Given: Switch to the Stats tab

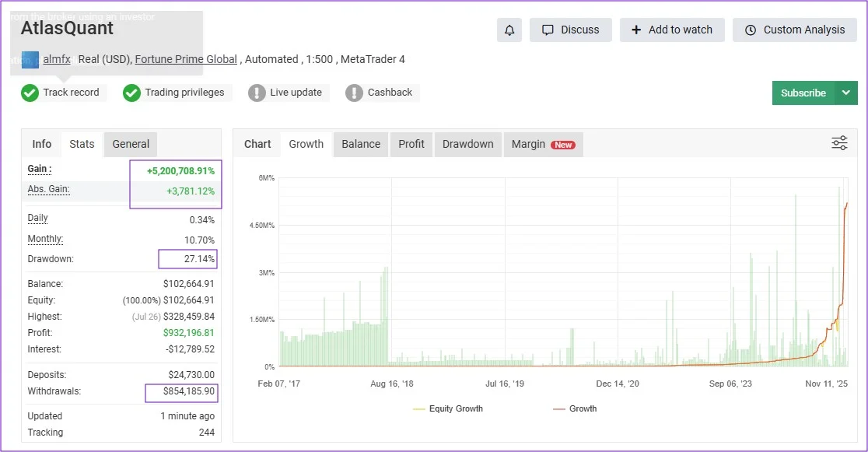Looking at the screenshot, I should click(82, 144).
